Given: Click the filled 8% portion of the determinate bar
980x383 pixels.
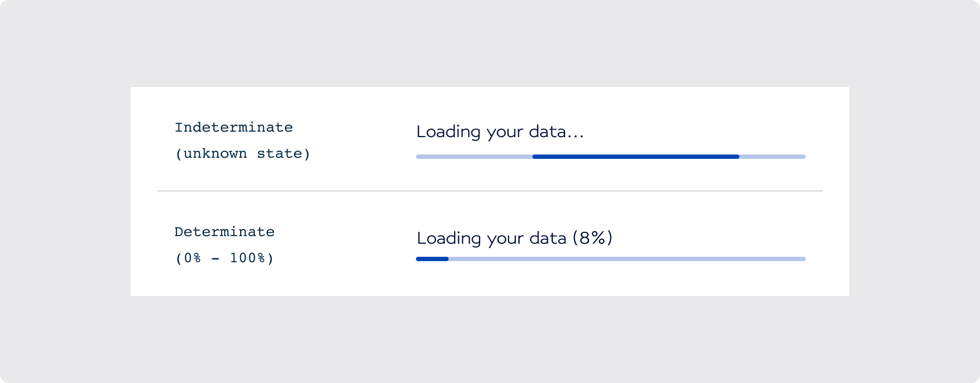Looking at the screenshot, I should click(432, 259).
